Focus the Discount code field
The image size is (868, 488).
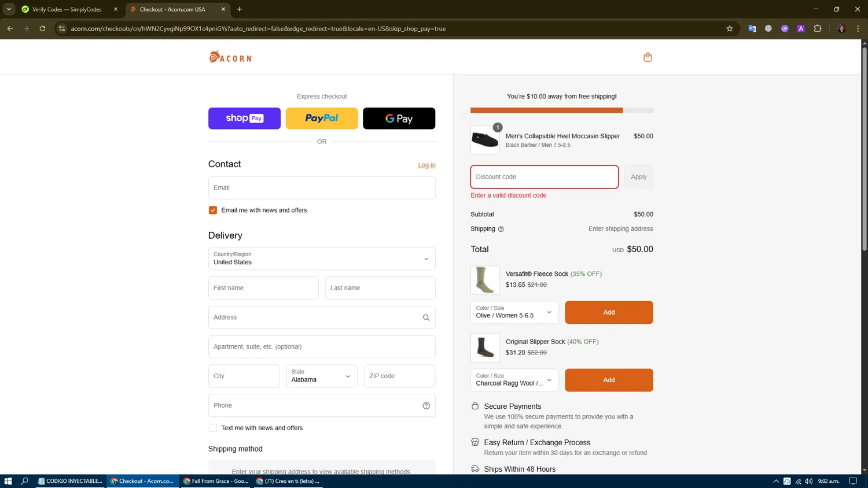coord(544,177)
